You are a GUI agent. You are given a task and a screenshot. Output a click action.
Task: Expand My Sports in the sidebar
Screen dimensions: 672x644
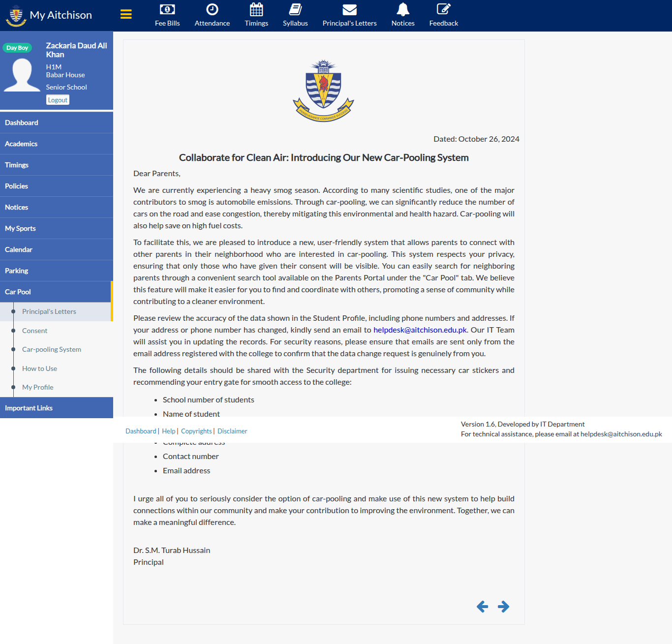[x=57, y=228]
